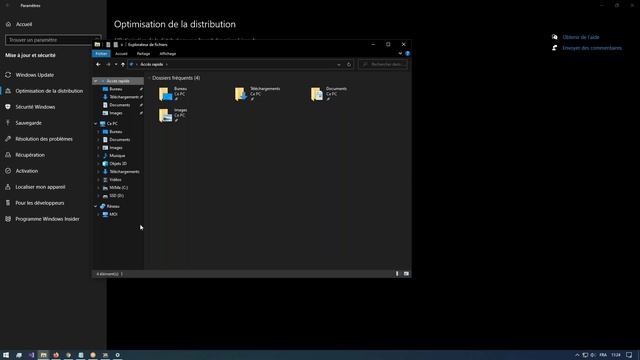This screenshot has height=360, width=640.
Task: Open Programme Windows Insider in Paramètres
Action: [47, 219]
